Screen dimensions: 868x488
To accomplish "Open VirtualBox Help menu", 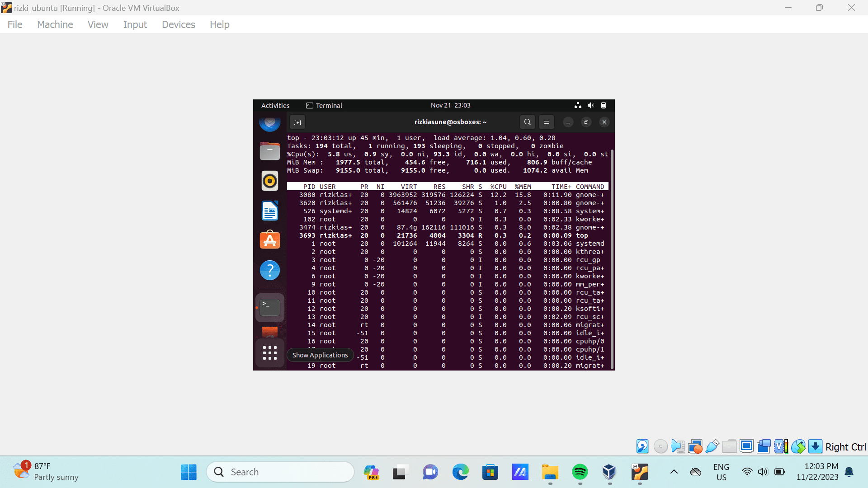I will click(220, 24).
